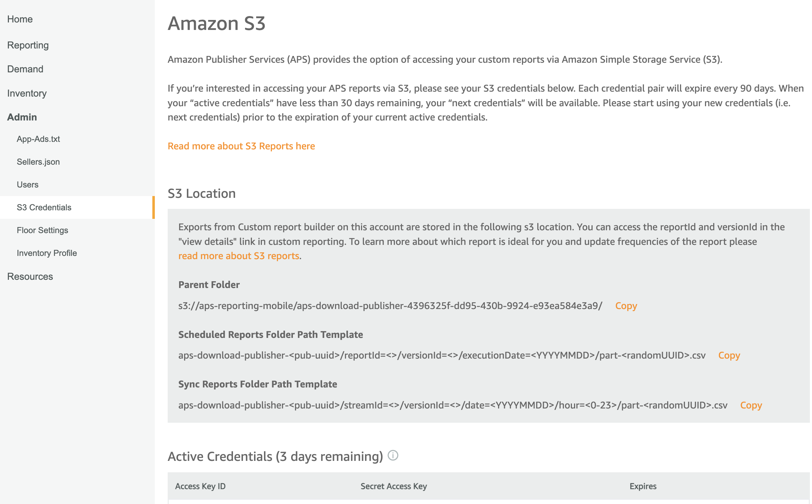The image size is (812, 504).
Task: Go to Reporting in the sidebar
Action: (28, 45)
